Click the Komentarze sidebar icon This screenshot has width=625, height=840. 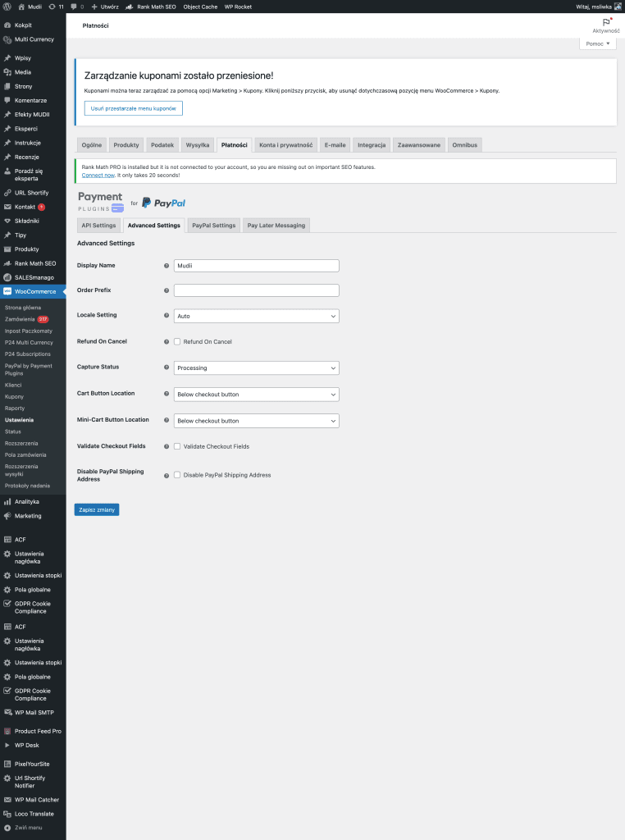click(7, 100)
